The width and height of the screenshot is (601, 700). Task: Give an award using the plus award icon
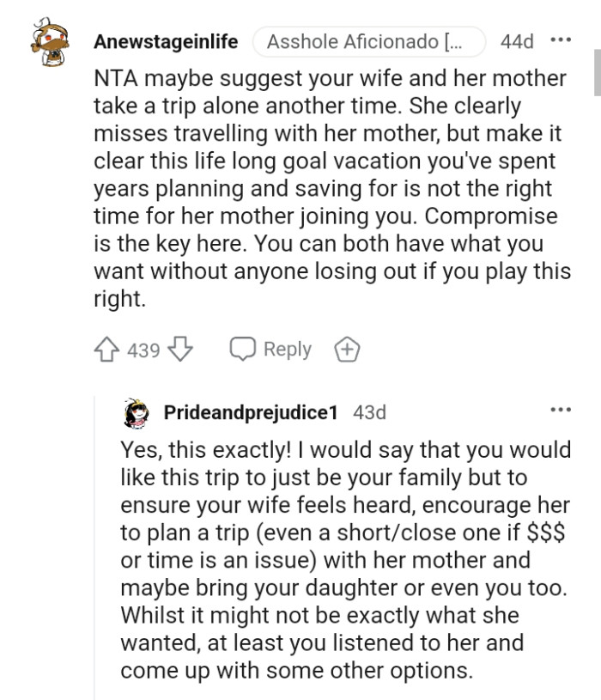click(x=347, y=349)
